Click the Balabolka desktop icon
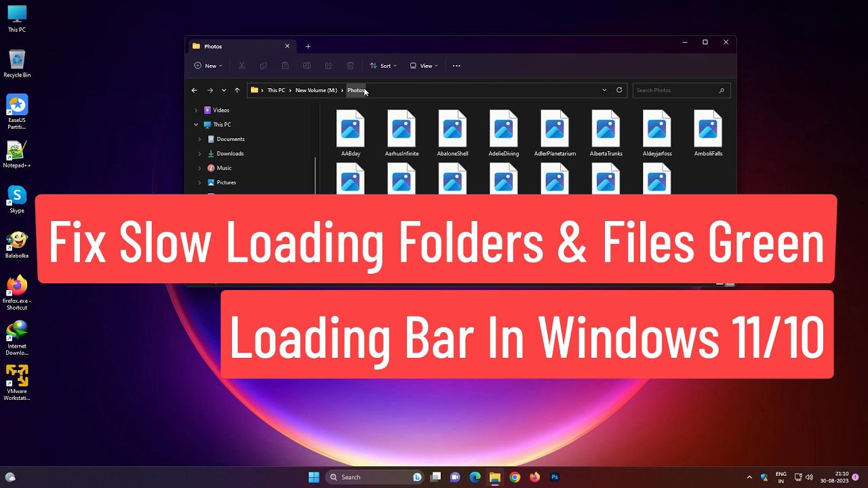The height and width of the screenshot is (488, 868). [17, 245]
